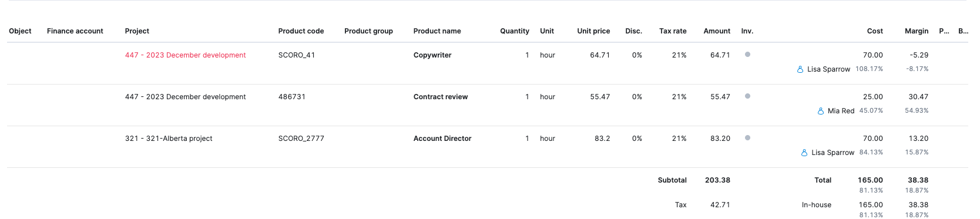This screenshot has height=219, width=980.
Task: Open the red 447 - 2023 December development link
Action: pyautogui.click(x=185, y=55)
